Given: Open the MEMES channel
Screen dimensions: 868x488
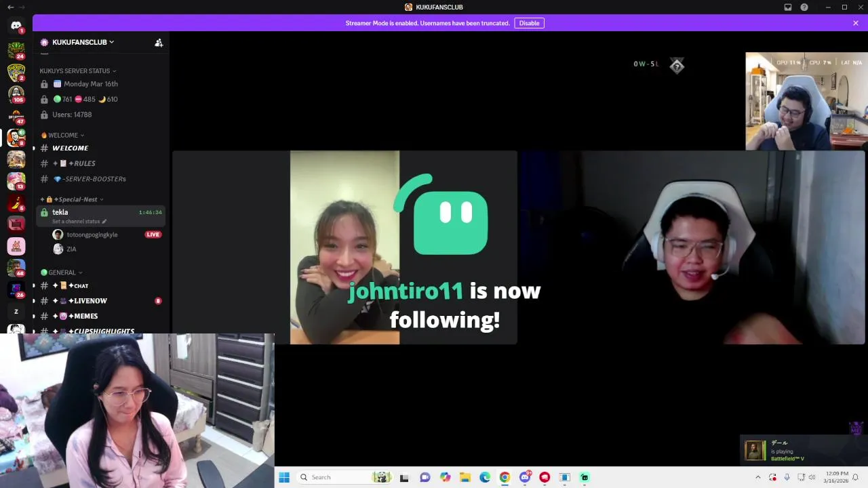Looking at the screenshot, I should point(101,317).
